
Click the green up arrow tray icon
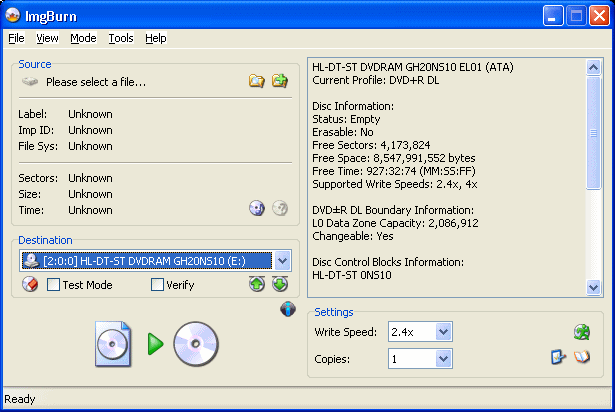coord(257,284)
